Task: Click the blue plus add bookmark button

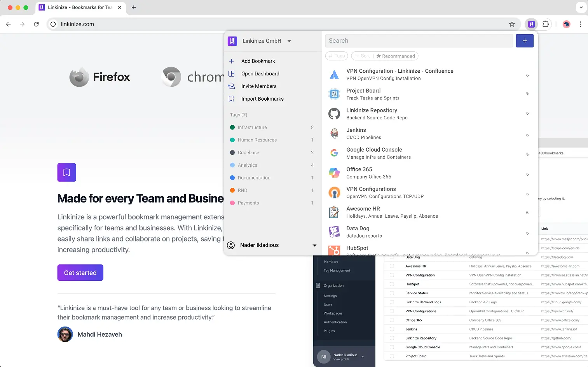Action: point(524,41)
